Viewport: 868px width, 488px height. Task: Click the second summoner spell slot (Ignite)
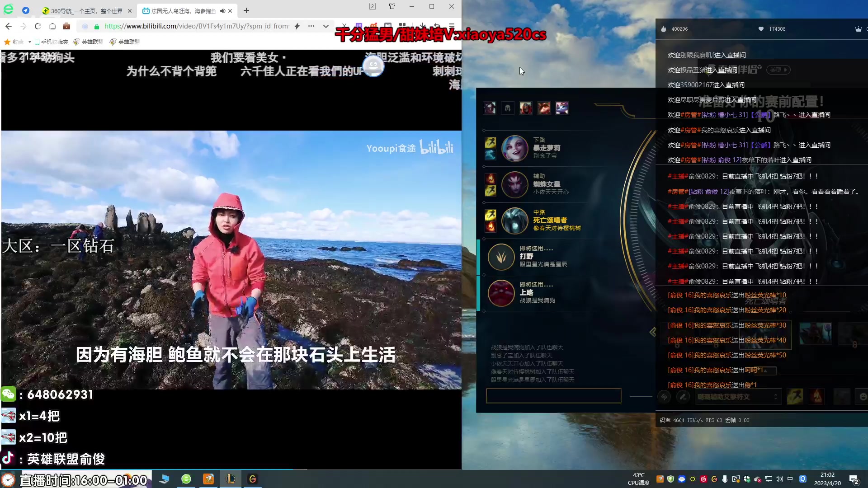816,397
